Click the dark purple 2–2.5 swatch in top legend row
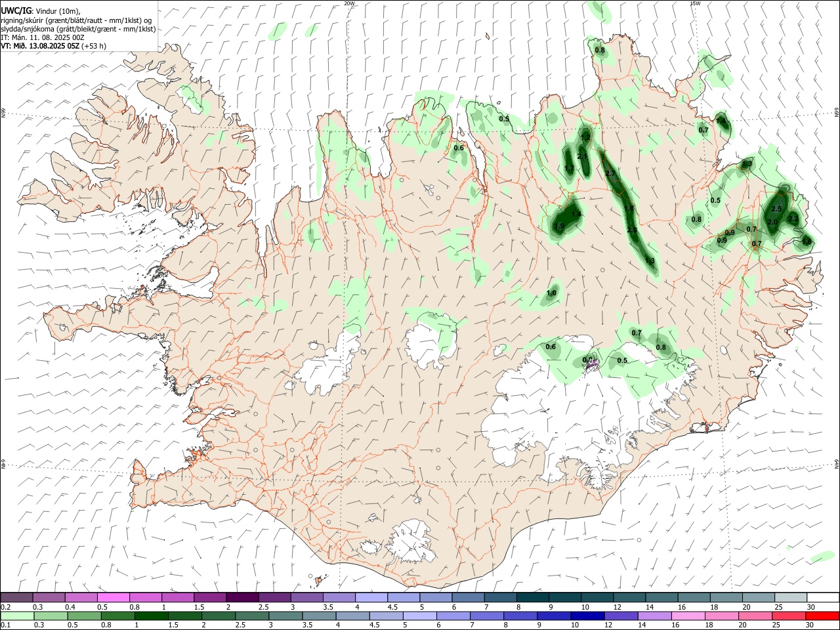This screenshot has height=630, width=840. click(243, 597)
